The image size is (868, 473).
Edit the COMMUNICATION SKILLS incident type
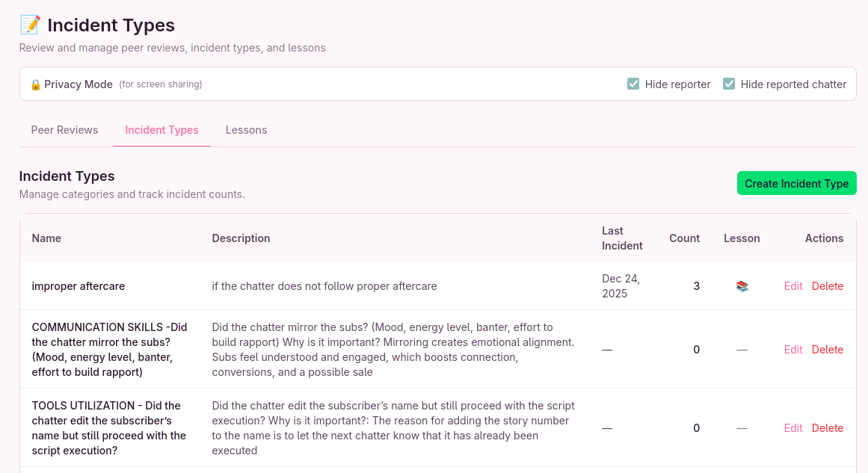click(793, 350)
